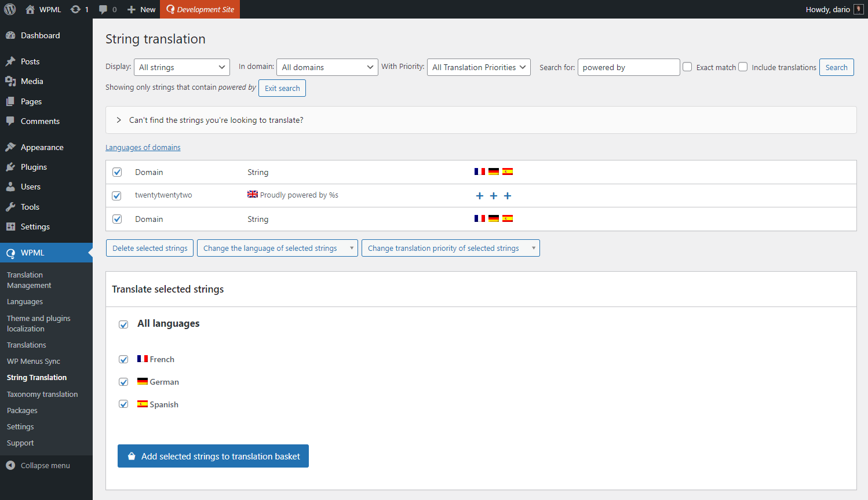868x500 pixels.
Task: Add Spanish translation via last plus icon
Action: coord(507,196)
